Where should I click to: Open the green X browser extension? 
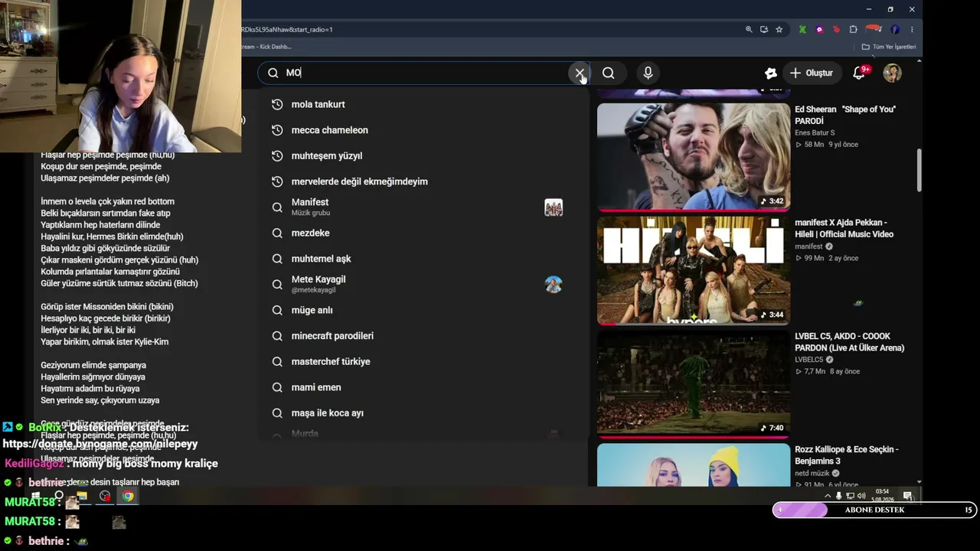point(802,29)
